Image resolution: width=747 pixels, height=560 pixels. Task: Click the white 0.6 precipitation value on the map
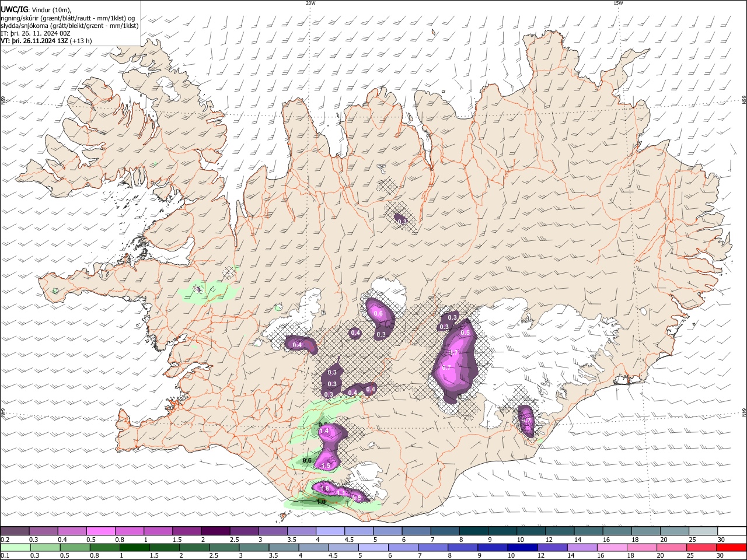[x=378, y=314]
